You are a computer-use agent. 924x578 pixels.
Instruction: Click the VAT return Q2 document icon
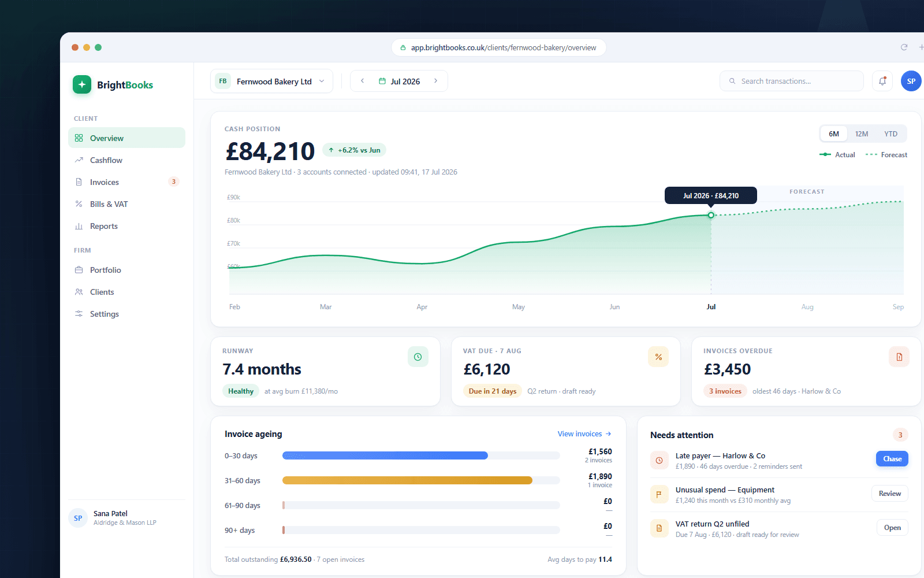click(659, 528)
